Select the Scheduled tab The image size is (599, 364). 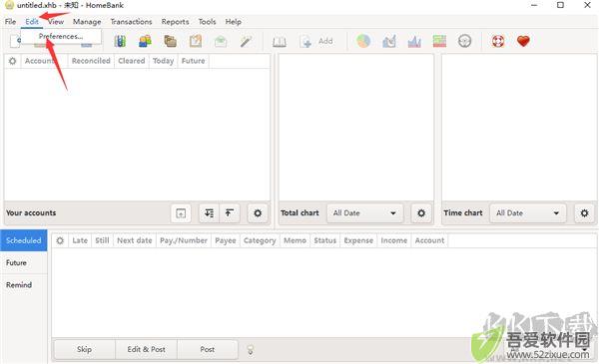(24, 240)
